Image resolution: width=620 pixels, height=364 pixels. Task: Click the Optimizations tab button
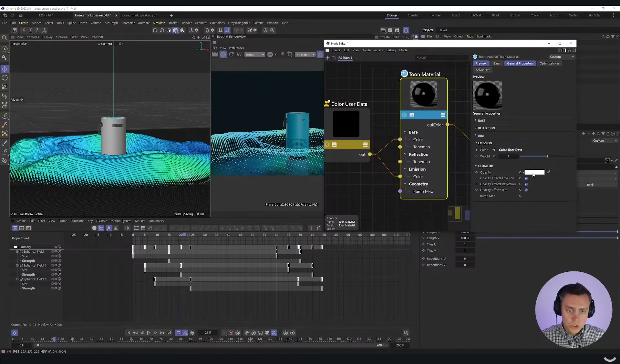pos(549,63)
